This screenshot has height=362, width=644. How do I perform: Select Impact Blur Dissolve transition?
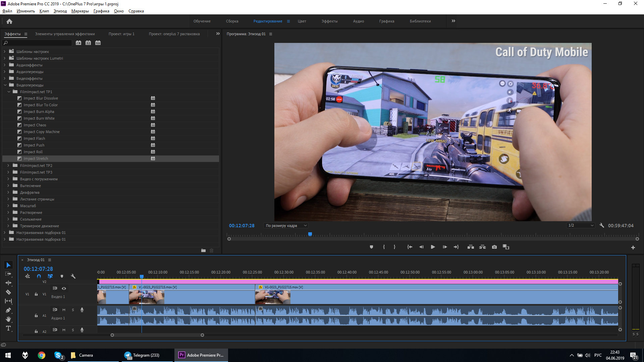coord(41,98)
